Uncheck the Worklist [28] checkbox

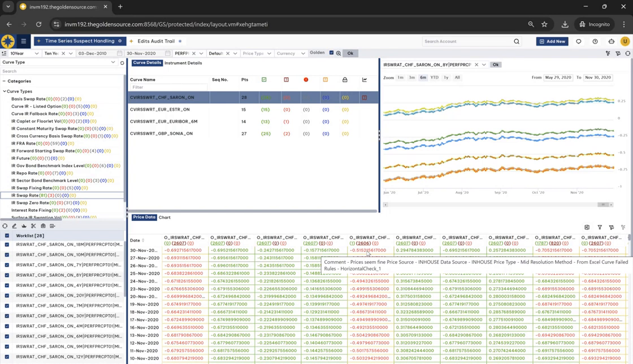[x=7, y=236]
